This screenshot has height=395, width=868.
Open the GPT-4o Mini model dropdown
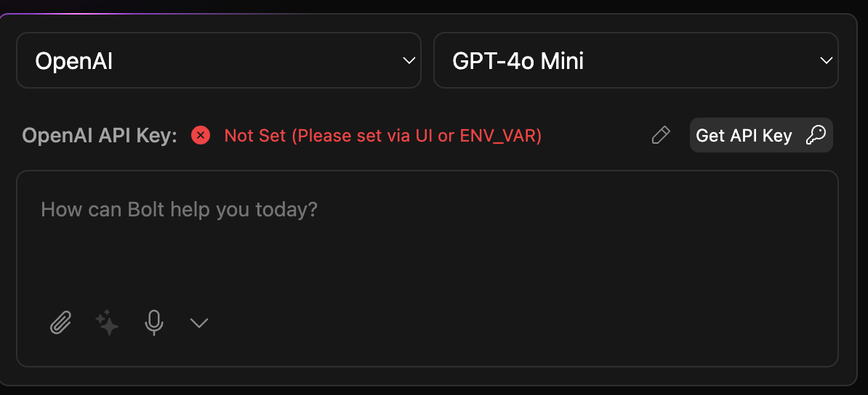(635, 60)
